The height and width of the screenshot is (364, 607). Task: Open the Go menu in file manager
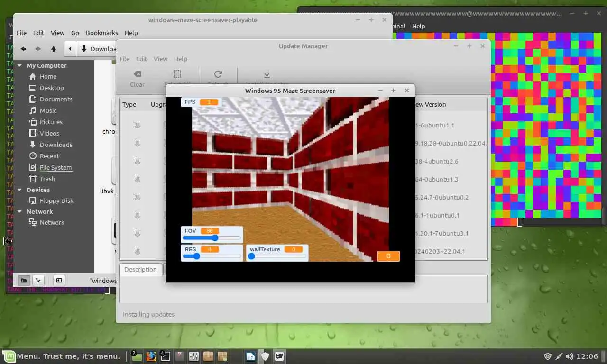tap(75, 33)
